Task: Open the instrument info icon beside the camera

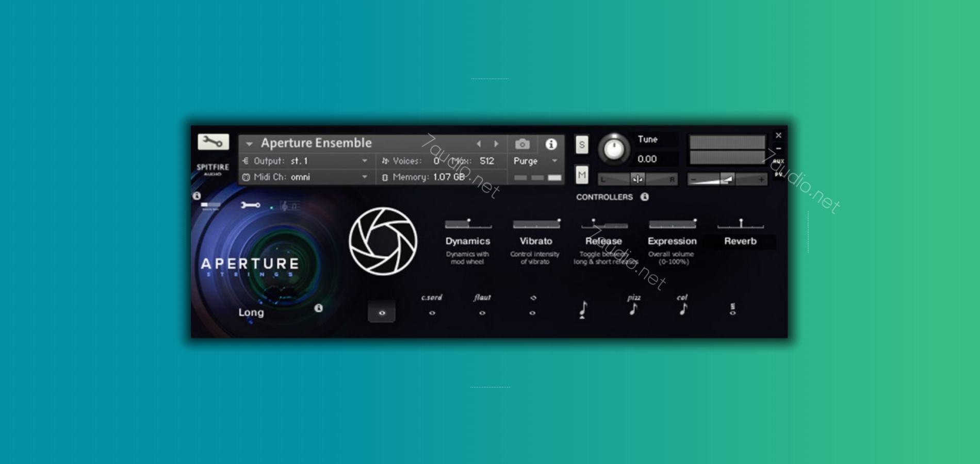Action: click(x=551, y=144)
